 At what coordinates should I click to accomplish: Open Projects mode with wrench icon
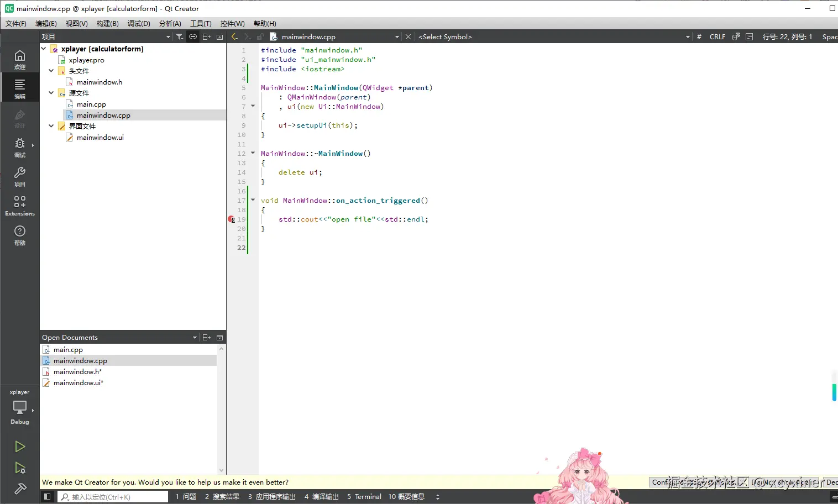click(x=20, y=177)
